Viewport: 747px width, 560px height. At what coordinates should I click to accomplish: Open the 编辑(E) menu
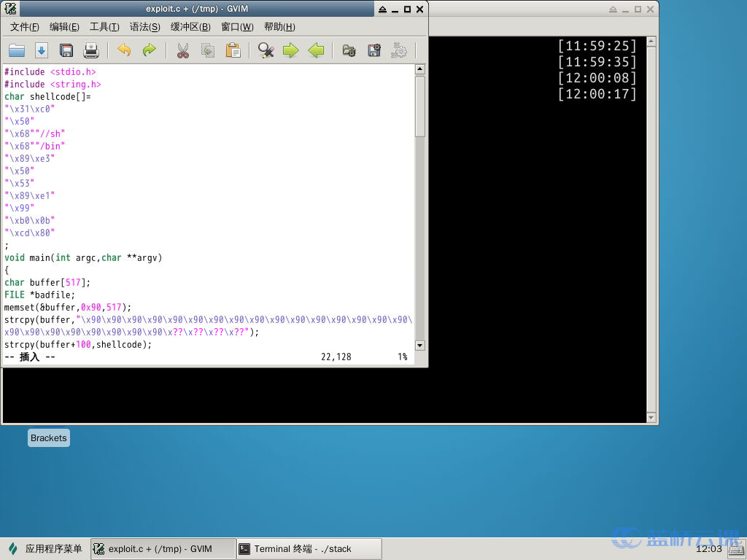coord(64,27)
